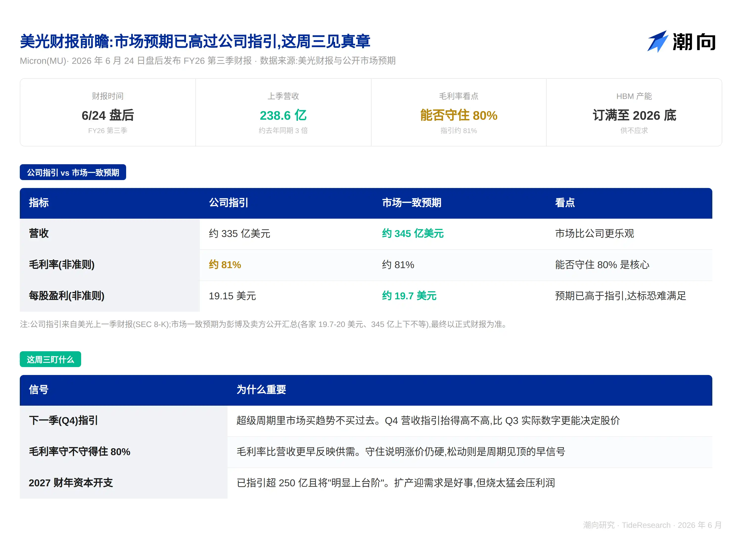Select the headline 美光财报前瞻 title
742x560 pixels.
click(195, 41)
